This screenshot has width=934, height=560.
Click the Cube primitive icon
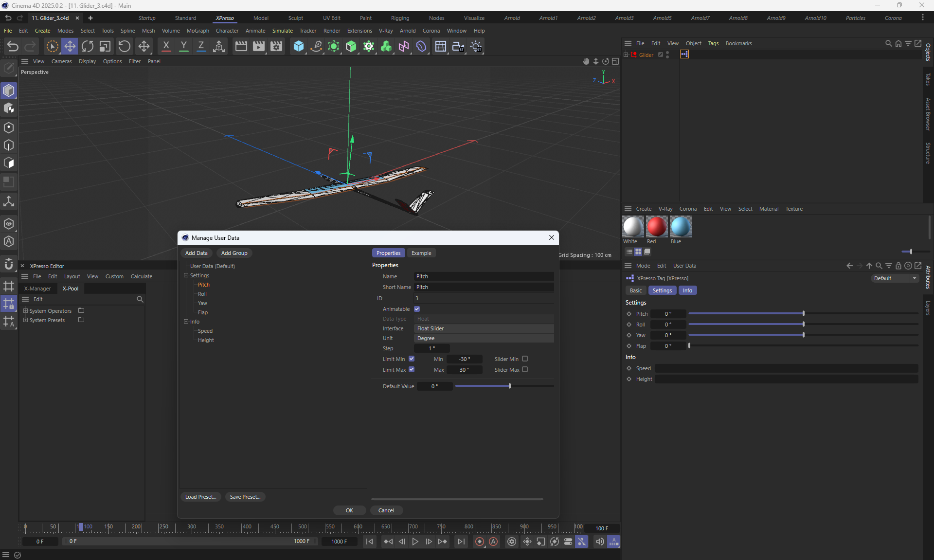point(298,46)
